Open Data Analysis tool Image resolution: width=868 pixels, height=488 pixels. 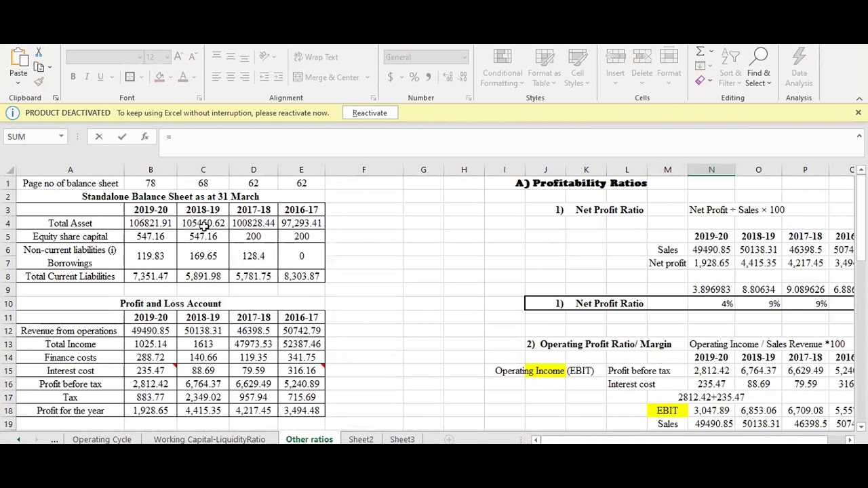coord(799,68)
